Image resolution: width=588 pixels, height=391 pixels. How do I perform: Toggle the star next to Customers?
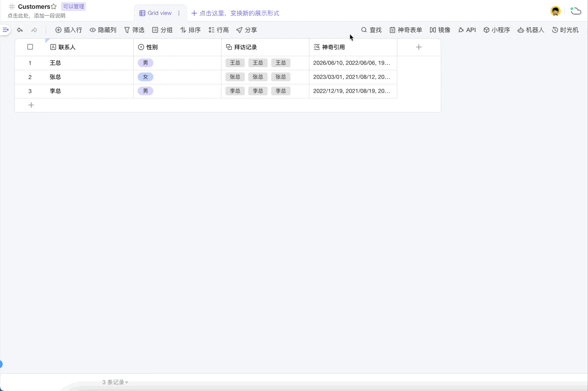click(x=54, y=6)
